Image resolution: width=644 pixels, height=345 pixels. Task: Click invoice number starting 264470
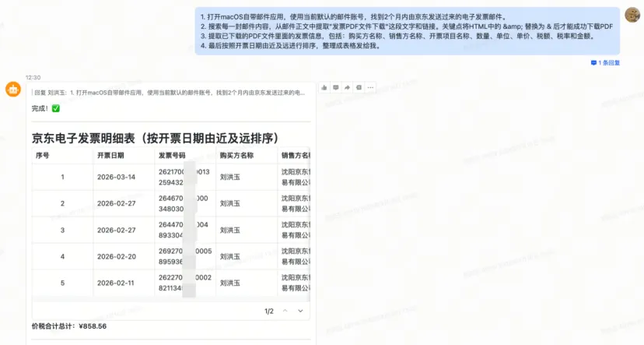(184, 230)
